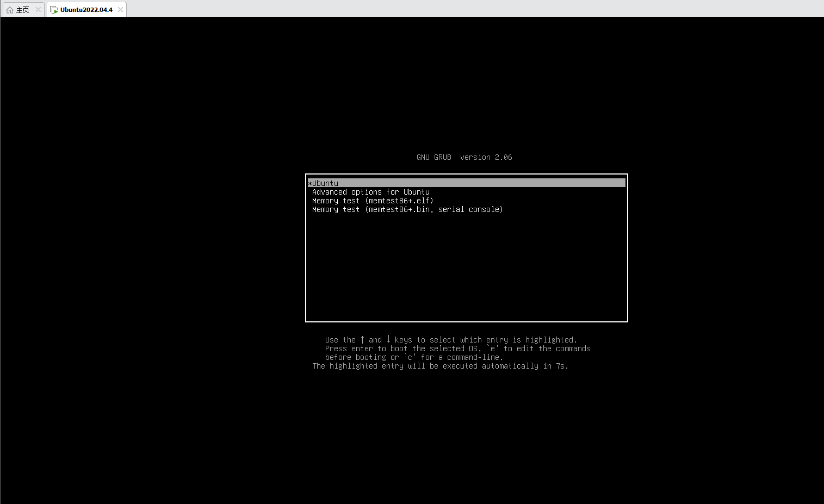
Task: Select the highlighted Ubuntu boot entry
Action: point(466,183)
